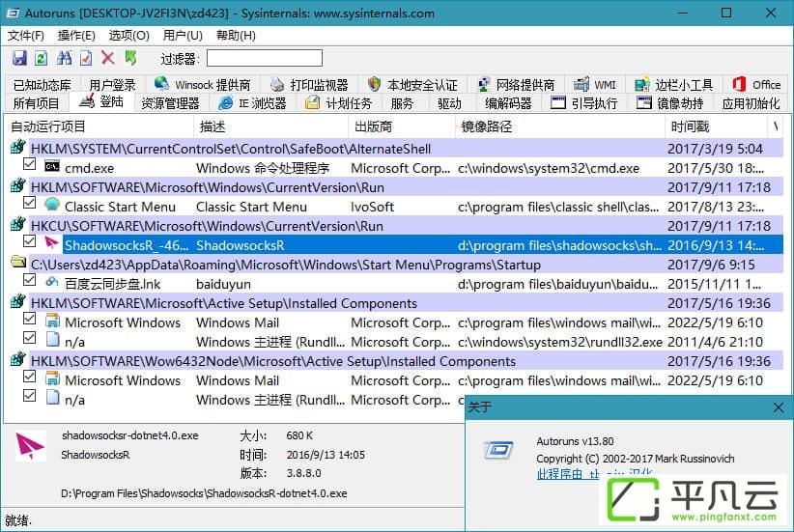Switch to the 应用初始化 tab
This screenshot has width=794, height=532.
pos(751,103)
